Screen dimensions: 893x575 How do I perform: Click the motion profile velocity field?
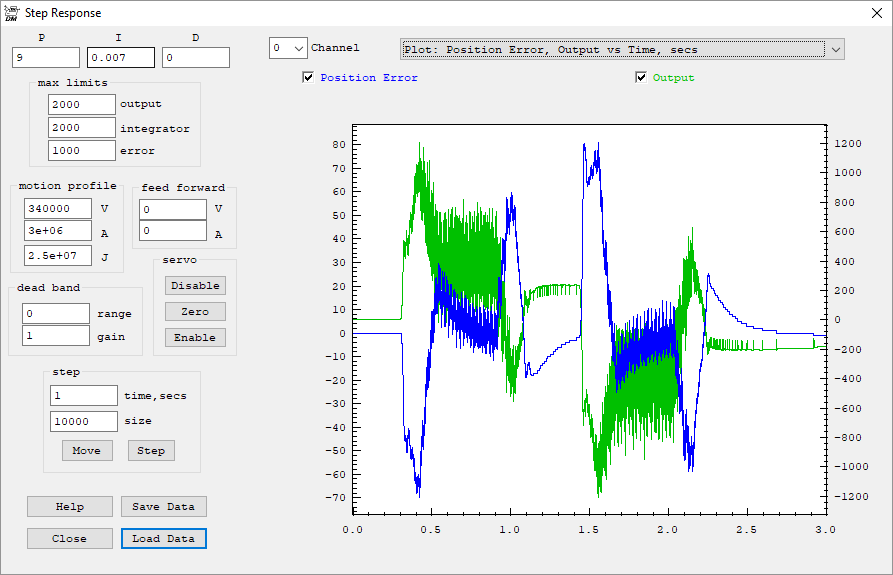pyautogui.click(x=58, y=208)
